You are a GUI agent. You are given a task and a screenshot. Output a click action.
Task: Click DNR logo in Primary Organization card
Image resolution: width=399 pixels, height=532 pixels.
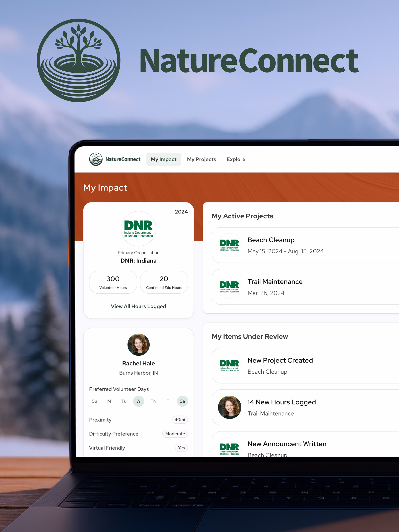click(x=138, y=229)
